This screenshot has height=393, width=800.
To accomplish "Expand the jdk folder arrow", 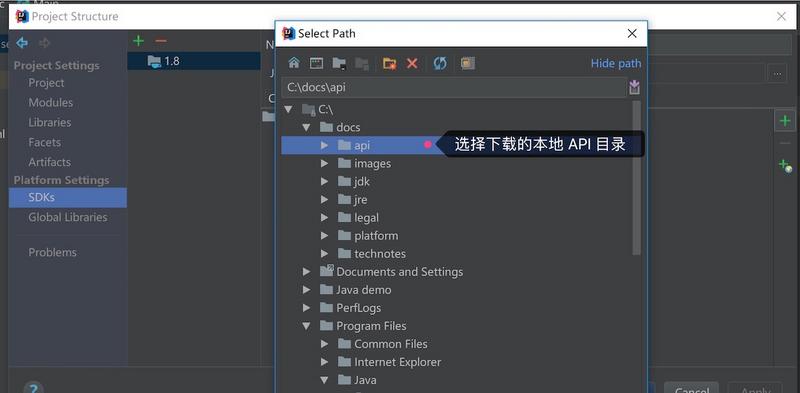I will click(x=324, y=181).
